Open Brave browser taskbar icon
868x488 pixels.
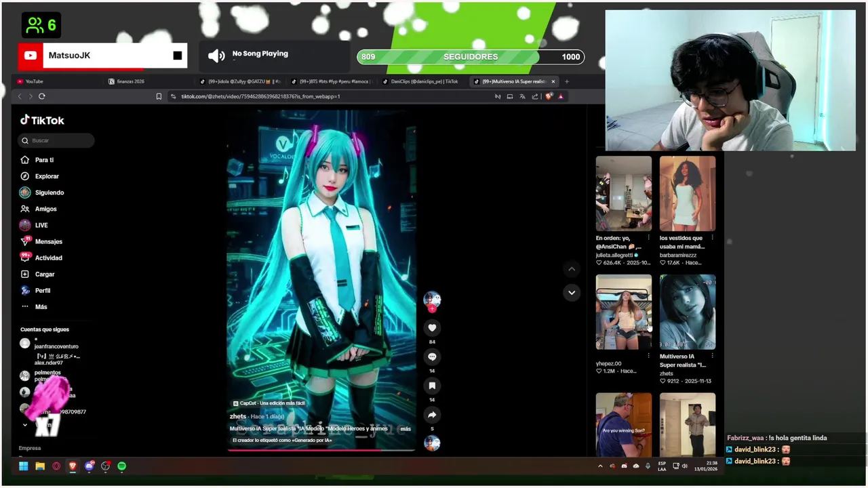tap(73, 466)
